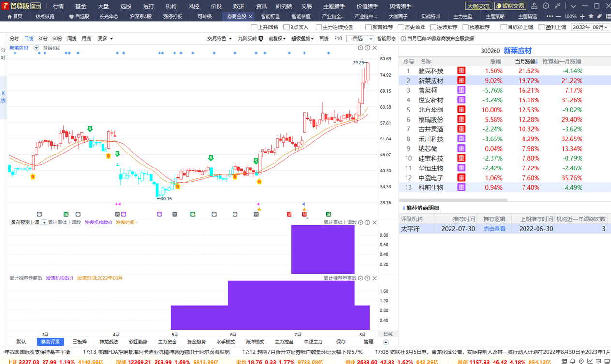Check the 新晋推荐 filter

pos(368,28)
